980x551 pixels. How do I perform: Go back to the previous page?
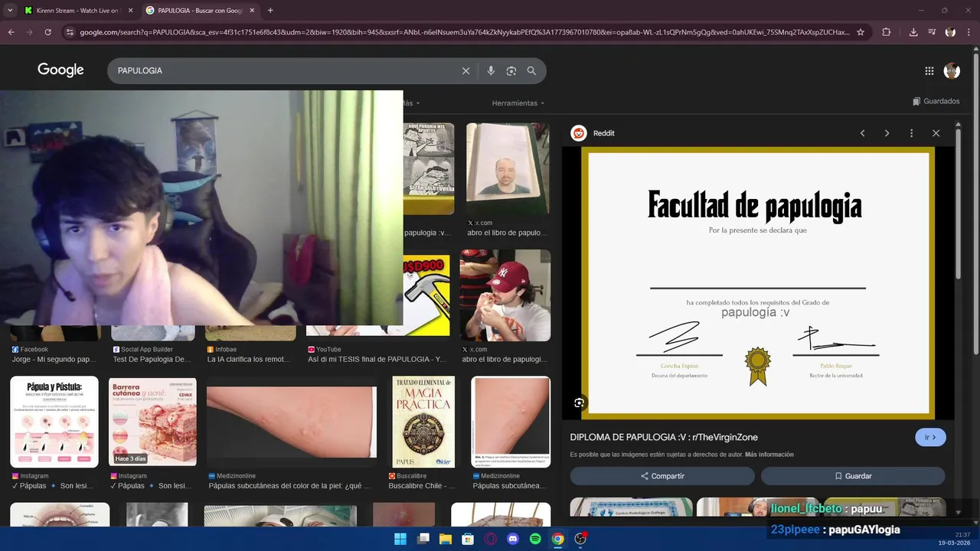11,32
